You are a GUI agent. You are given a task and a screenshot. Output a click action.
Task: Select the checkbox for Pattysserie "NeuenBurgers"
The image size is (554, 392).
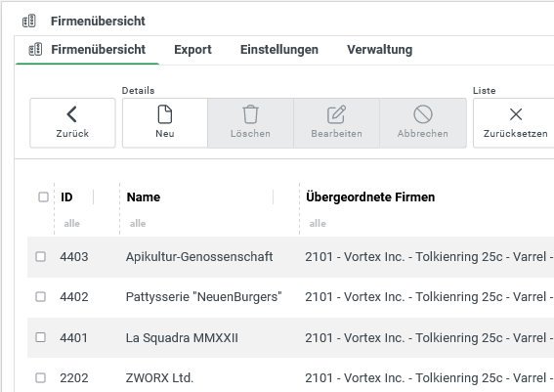(41, 296)
